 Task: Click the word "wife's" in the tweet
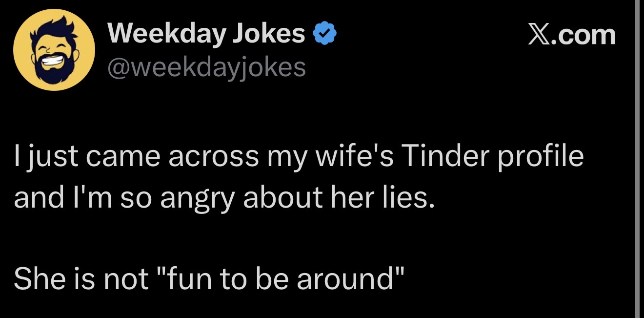click(x=348, y=156)
